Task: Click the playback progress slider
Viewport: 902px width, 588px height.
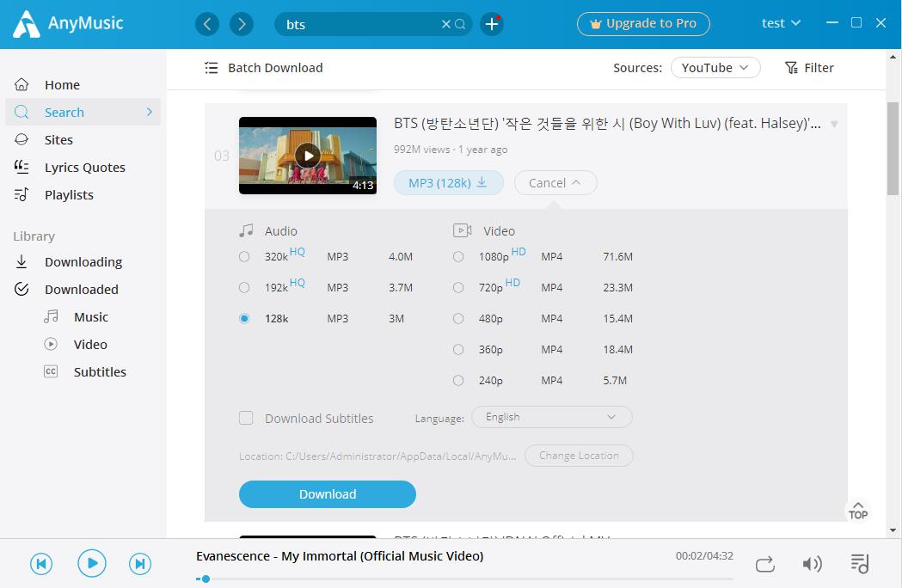Action: [465, 579]
